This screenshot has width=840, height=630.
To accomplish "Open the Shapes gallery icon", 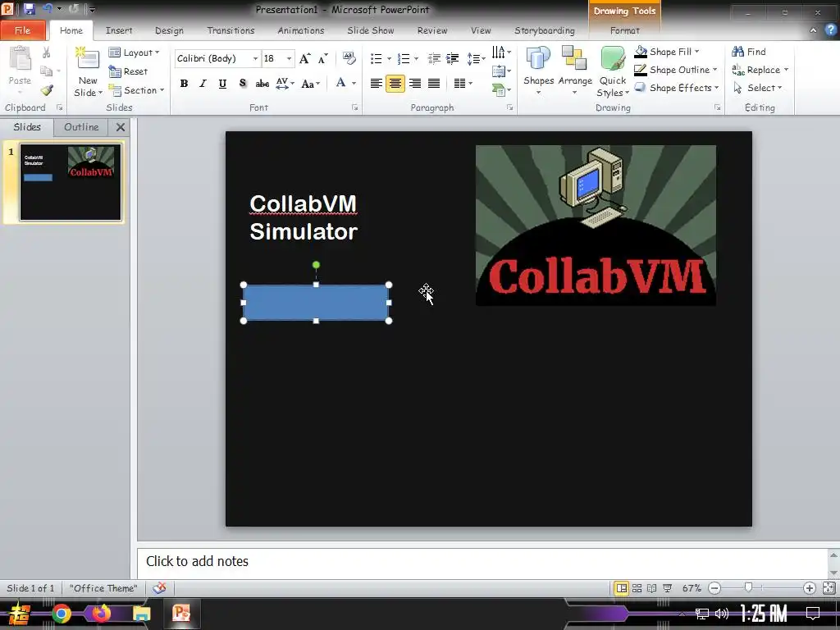I will (538, 59).
